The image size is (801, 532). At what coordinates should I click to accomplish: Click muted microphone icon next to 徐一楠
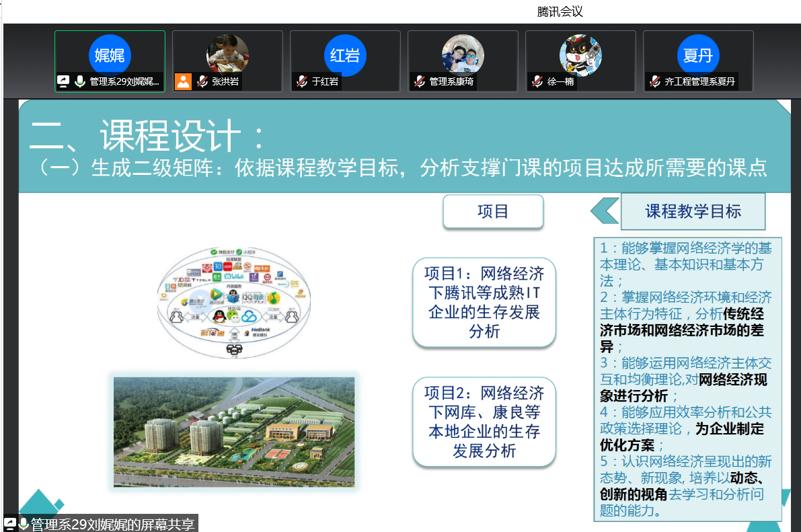click(537, 81)
